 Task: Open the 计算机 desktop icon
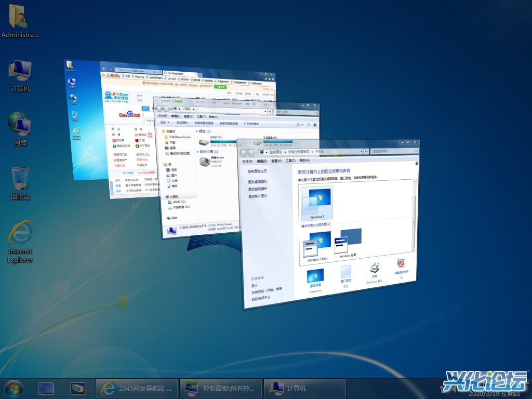click(x=20, y=76)
